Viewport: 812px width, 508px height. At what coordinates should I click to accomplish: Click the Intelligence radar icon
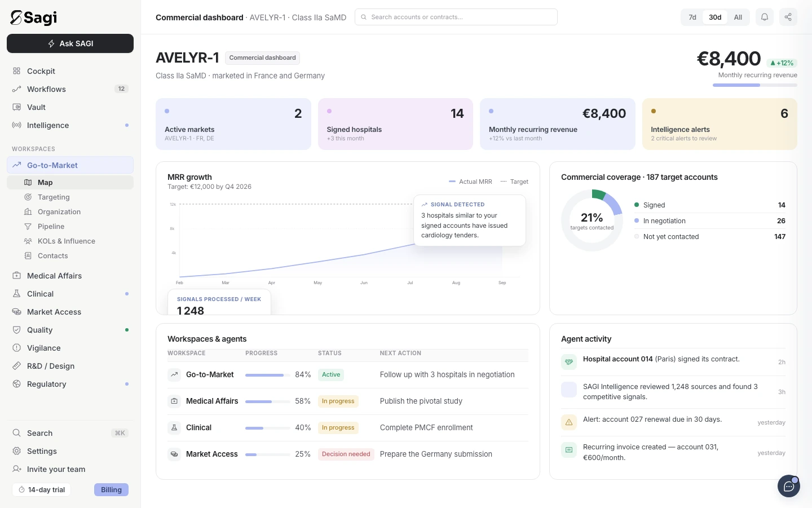(x=17, y=125)
